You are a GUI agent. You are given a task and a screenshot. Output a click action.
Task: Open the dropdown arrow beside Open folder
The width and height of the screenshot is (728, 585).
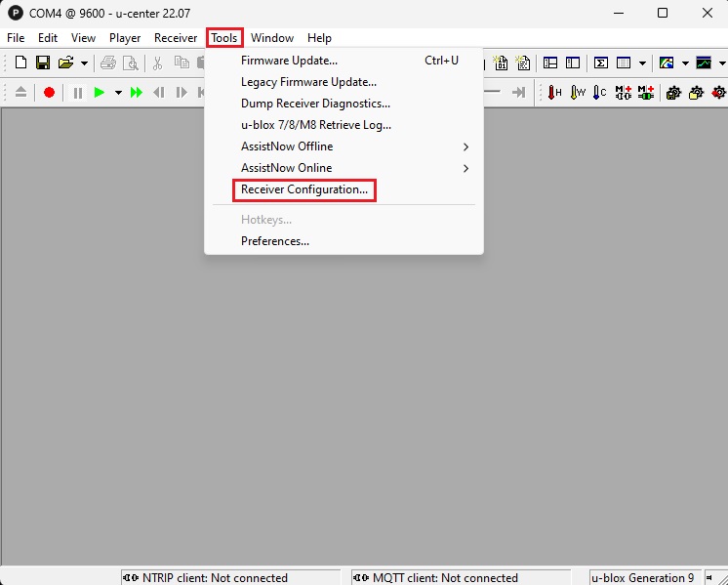84,63
